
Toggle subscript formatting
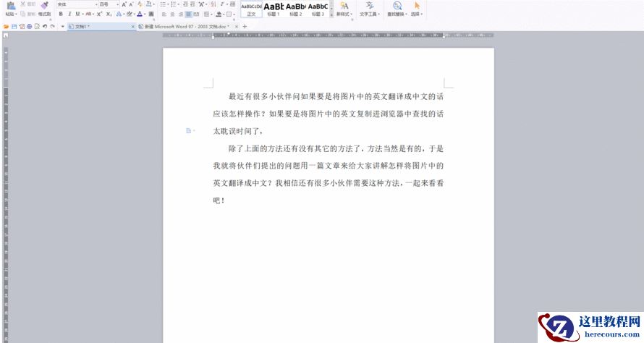[x=109, y=14]
